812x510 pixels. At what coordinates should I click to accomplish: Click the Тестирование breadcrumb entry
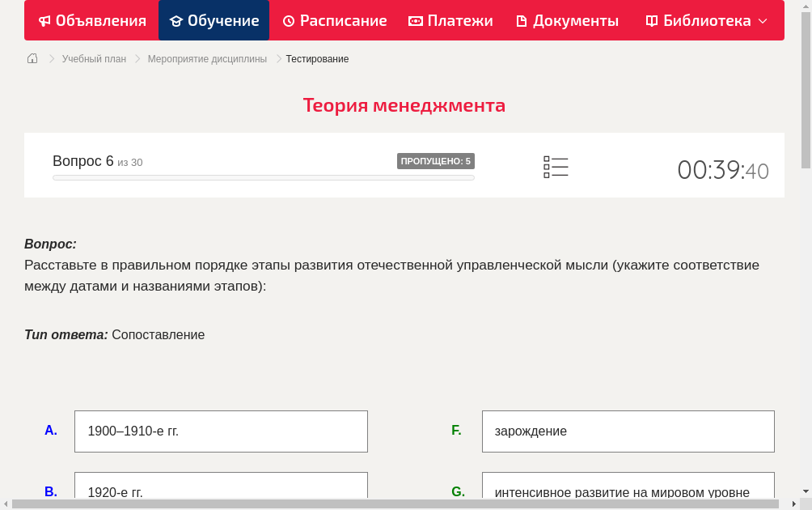tap(315, 58)
